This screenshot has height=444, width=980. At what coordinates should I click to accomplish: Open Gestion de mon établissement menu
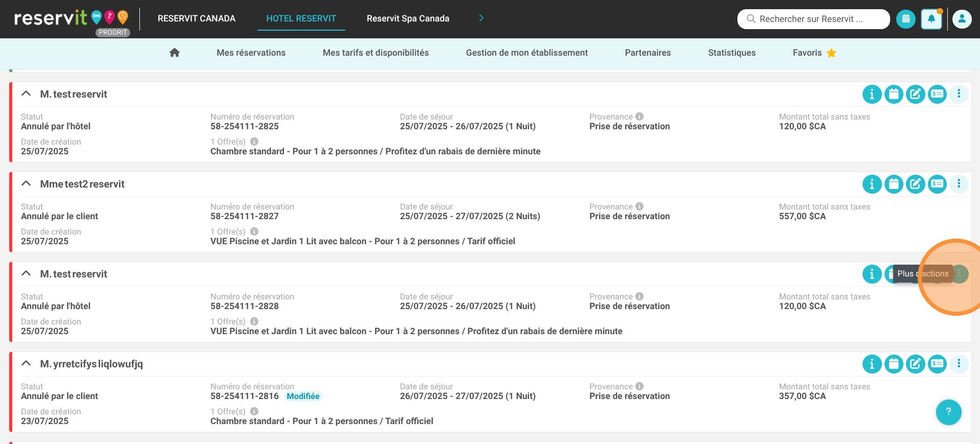coord(527,53)
